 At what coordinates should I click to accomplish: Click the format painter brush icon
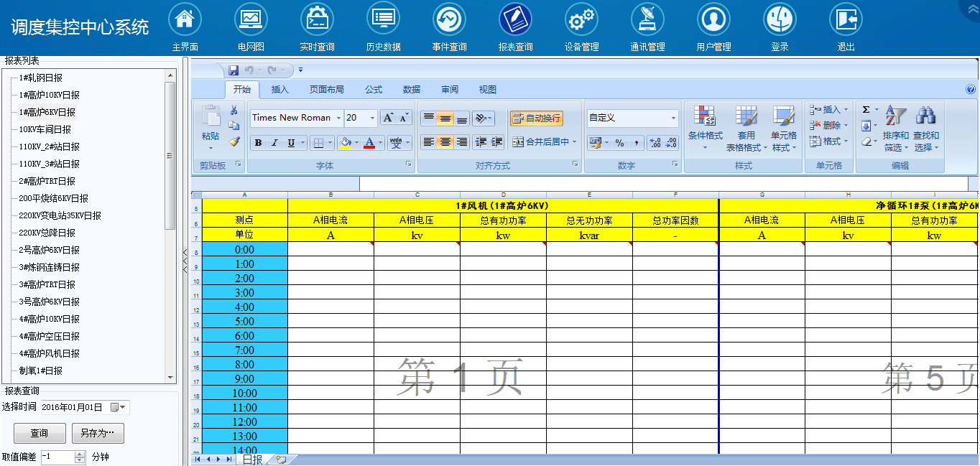(234, 141)
